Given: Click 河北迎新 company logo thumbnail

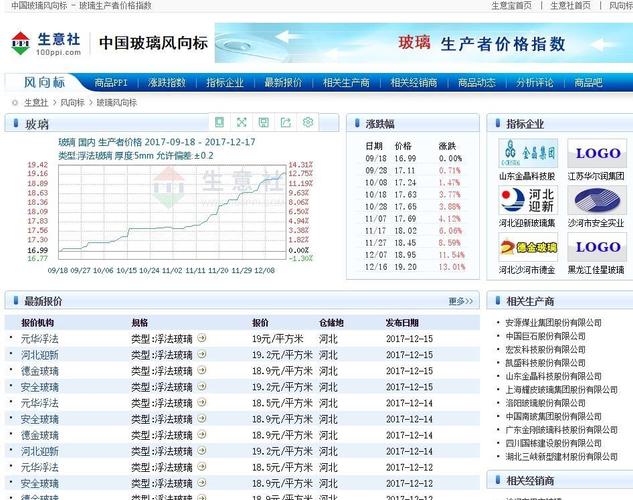Looking at the screenshot, I should pos(528,200).
